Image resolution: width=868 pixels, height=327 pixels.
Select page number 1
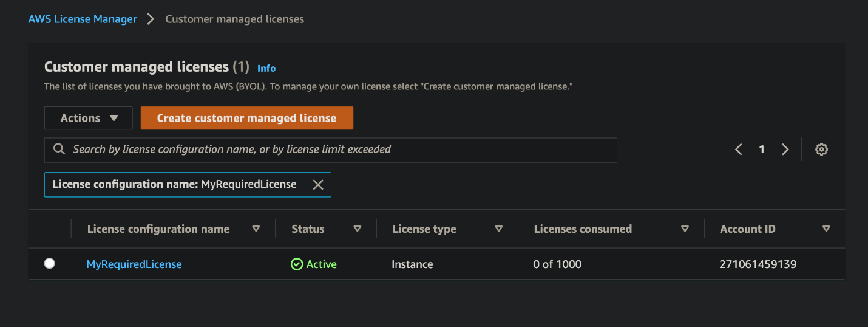[762, 150]
